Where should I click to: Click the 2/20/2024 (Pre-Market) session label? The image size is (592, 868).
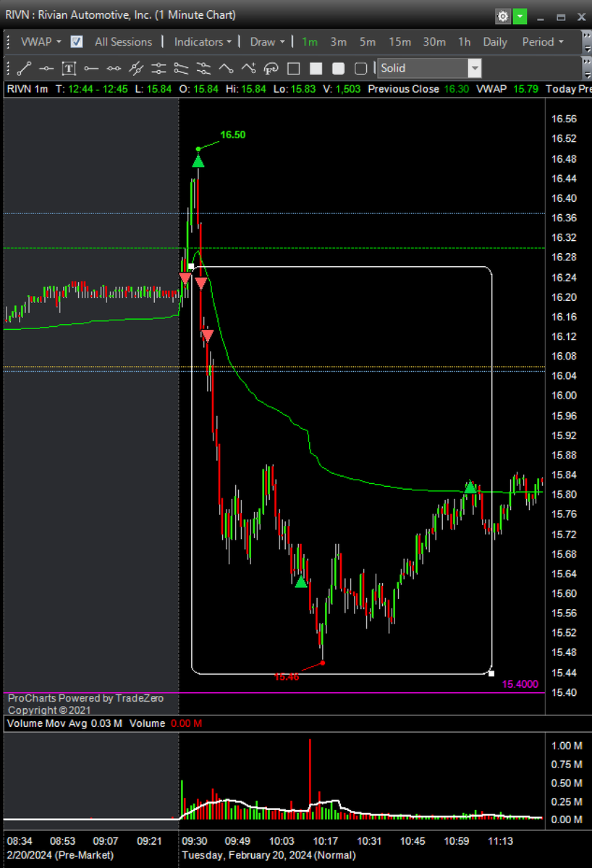60,855
